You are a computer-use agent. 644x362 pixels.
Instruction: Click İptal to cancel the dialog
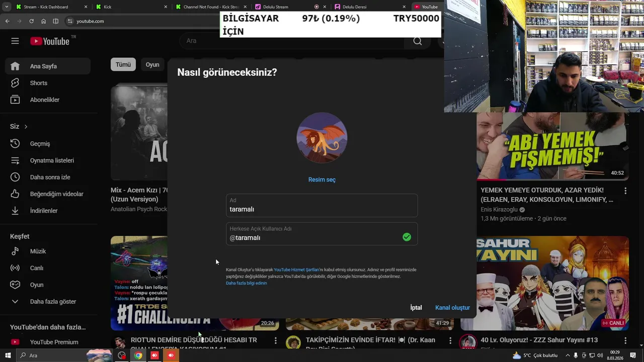(416, 308)
